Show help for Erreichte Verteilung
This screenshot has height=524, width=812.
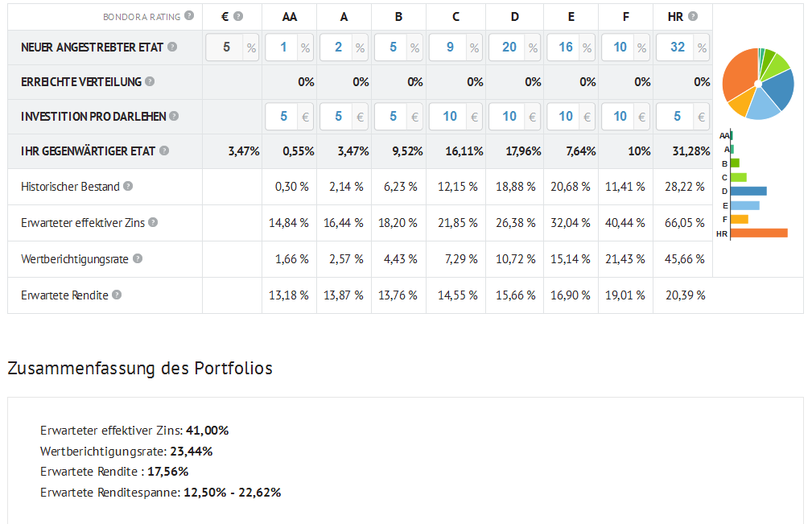(x=150, y=81)
